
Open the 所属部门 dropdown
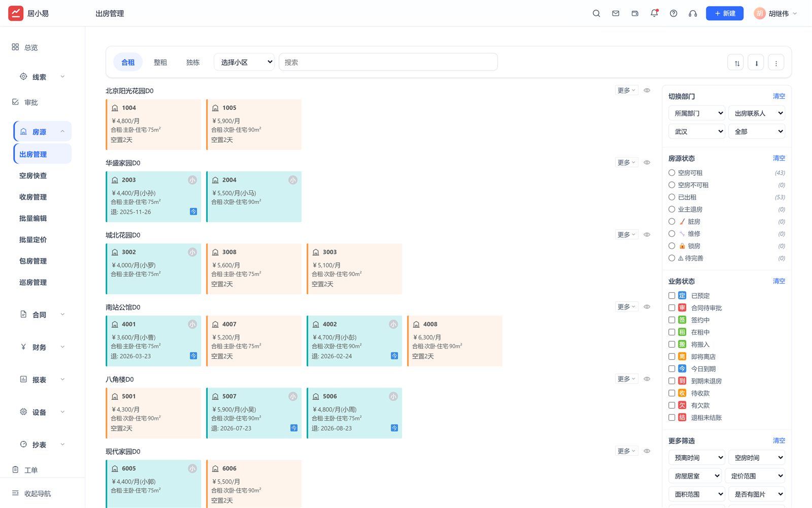tap(697, 113)
